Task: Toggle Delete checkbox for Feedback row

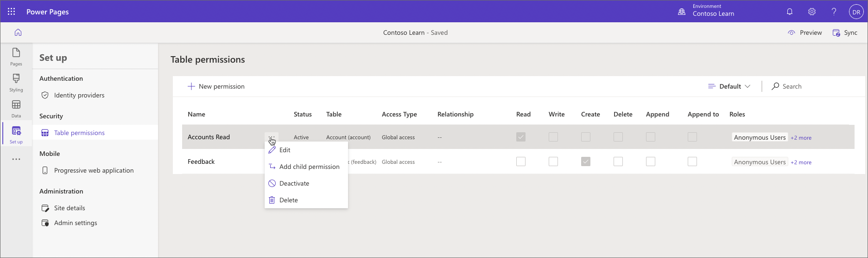Action: pos(618,161)
